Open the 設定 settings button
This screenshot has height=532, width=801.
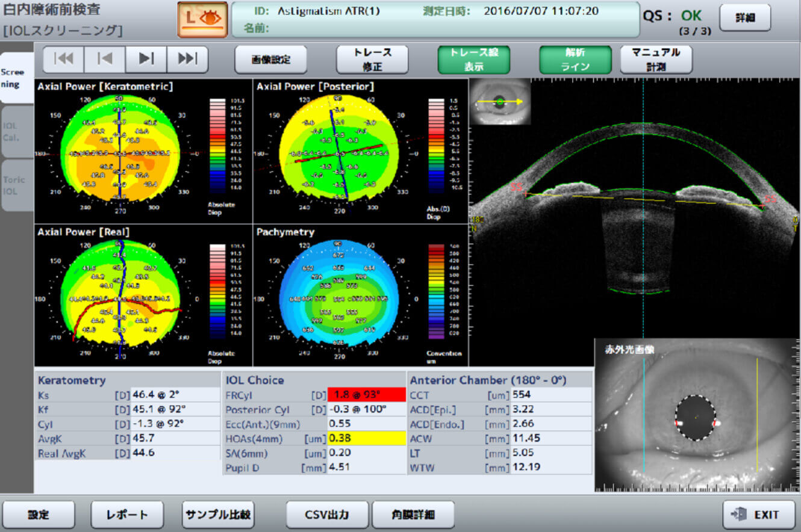(39, 515)
